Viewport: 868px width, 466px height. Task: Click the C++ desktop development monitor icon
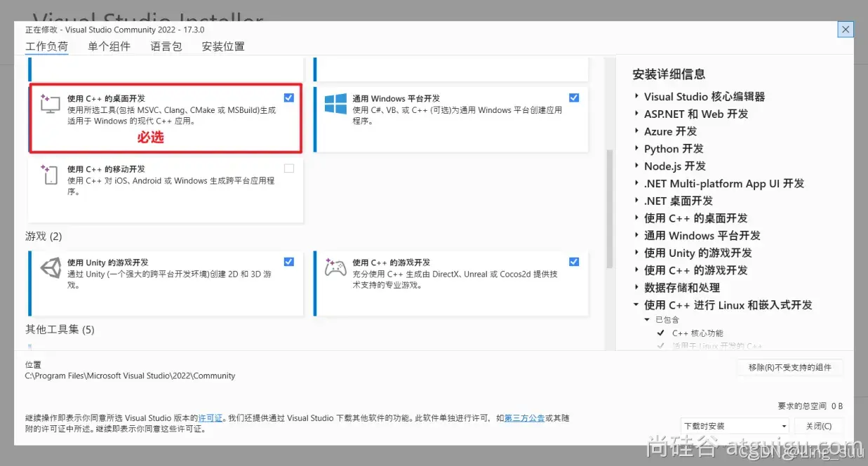coord(50,105)
